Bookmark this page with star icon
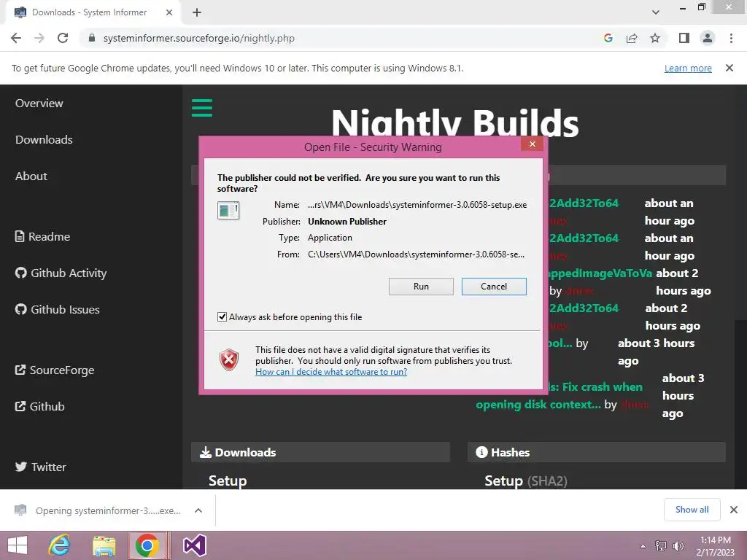The width and height of the screenshot is (747, 560). 655,38
